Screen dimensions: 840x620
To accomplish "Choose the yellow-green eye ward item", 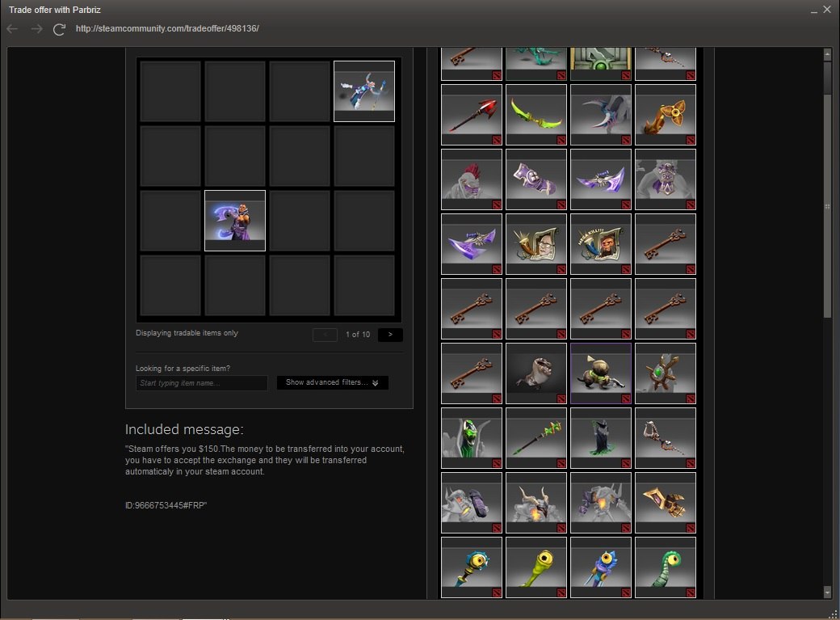I will [536, 567].
